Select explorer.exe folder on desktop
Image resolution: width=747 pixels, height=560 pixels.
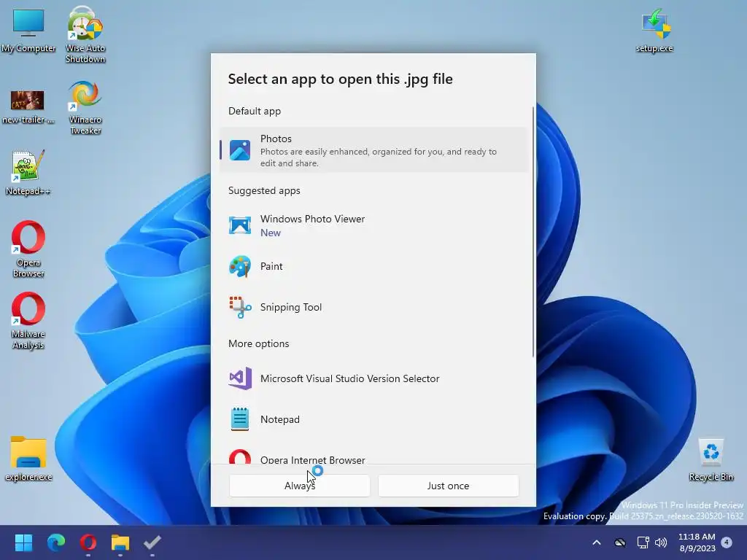click(x=28, y=459)
